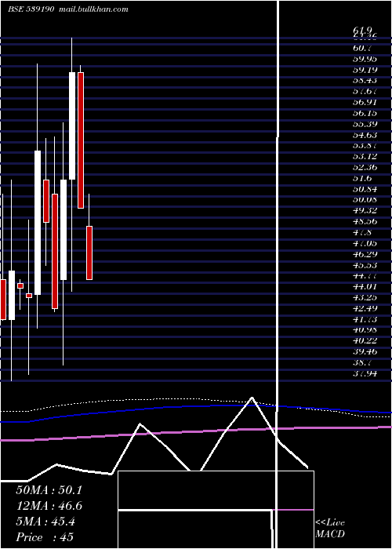Click the 50MA : 50.1 readout
The image size is (392, 549).
tap(49, 490)
